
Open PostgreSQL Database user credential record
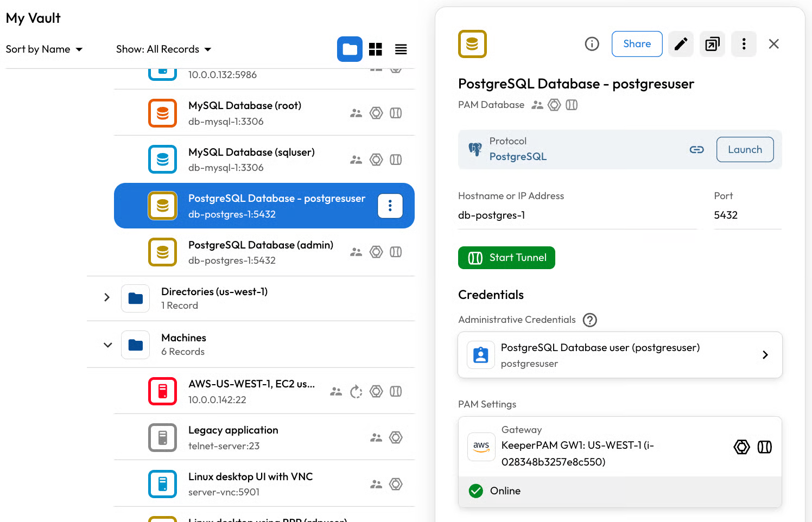point(619,355)
